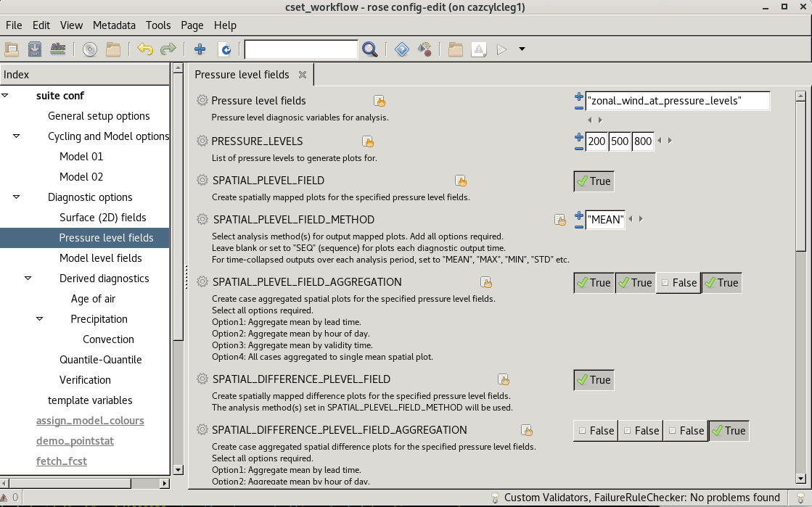
Task: Enable second False option of SPATIAL_DIFFERENCE_PLEVEL_FIELD_AGGREGATION
Action: pos(641,431)
